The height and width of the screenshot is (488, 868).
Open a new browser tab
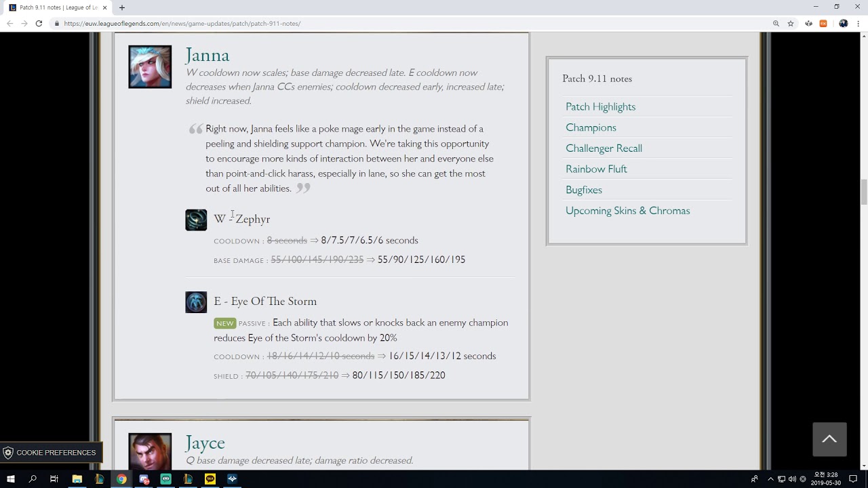click(x=122, y=7)
